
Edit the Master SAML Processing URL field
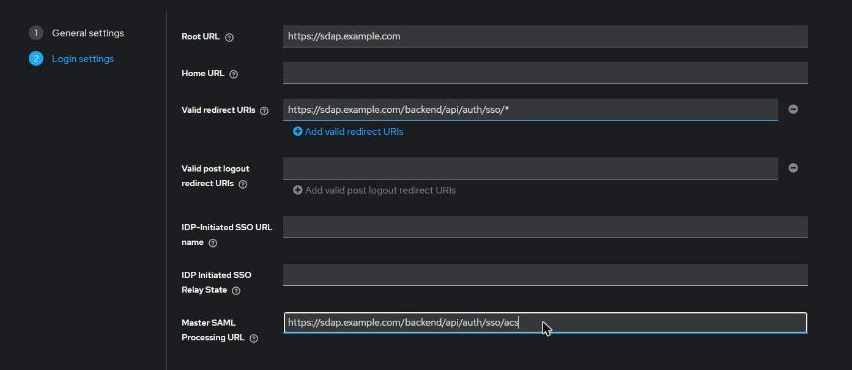point(545,323)
